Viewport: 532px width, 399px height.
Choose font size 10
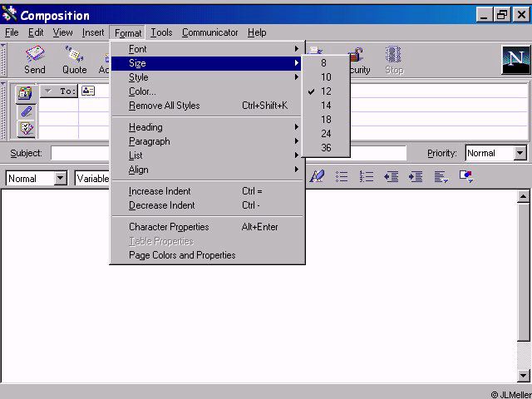[326, 77]
